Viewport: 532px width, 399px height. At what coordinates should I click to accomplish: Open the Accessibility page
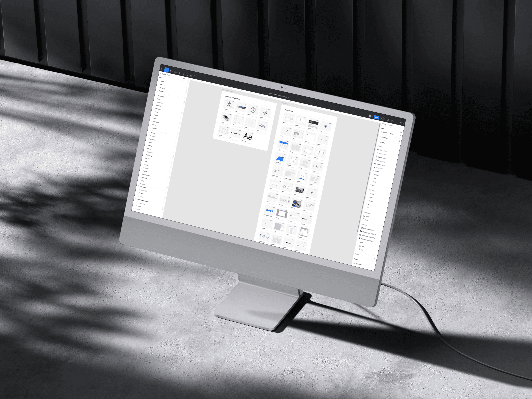coord(161,96)
